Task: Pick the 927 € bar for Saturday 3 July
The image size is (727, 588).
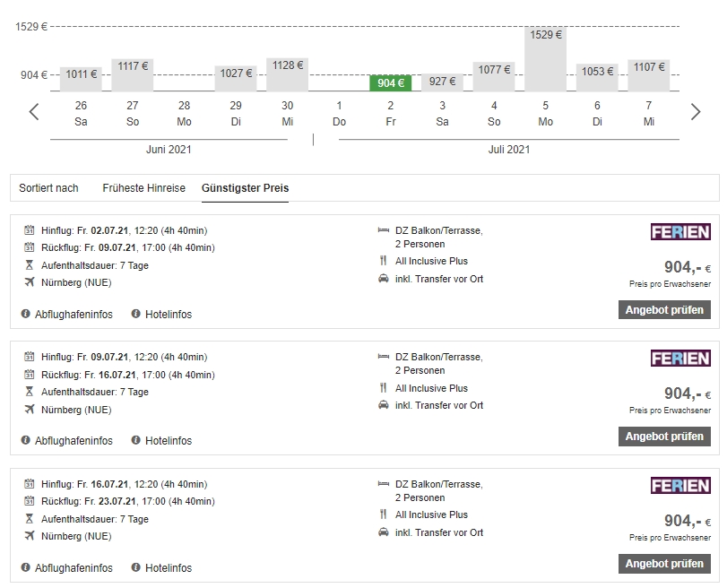Action: coord(442,82)
